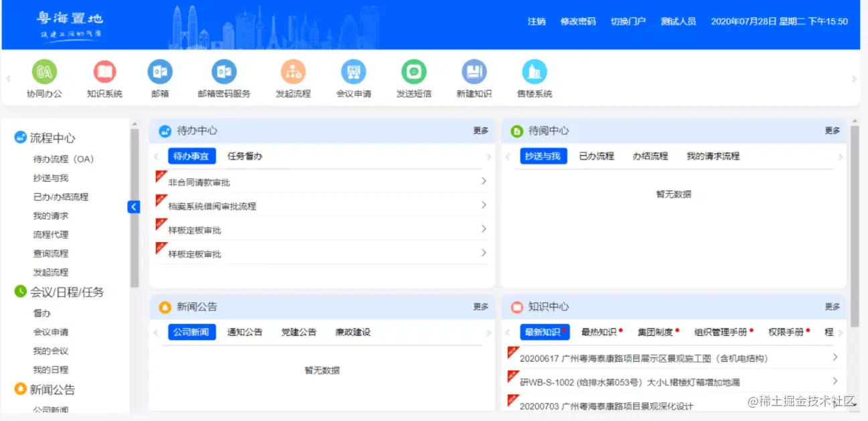The width and height of the screenshot is (868, 421).
Task: Open the 邮箱密码服务 icon
Action: 224,72
